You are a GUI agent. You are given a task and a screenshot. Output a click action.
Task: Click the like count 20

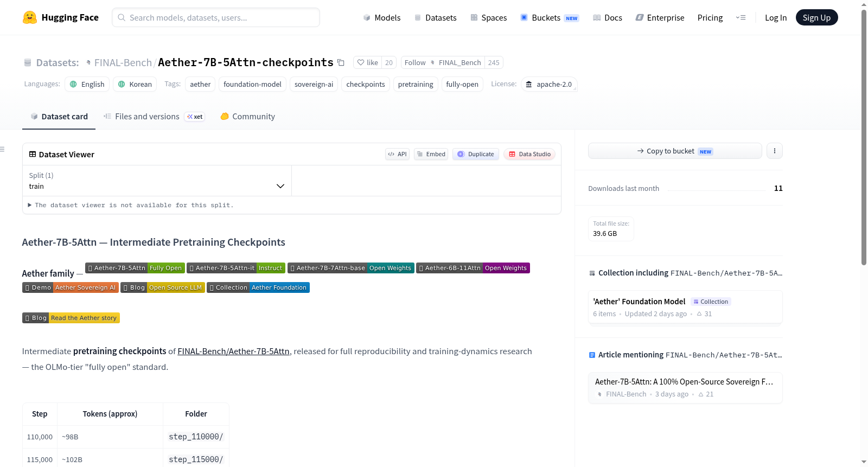389,62
